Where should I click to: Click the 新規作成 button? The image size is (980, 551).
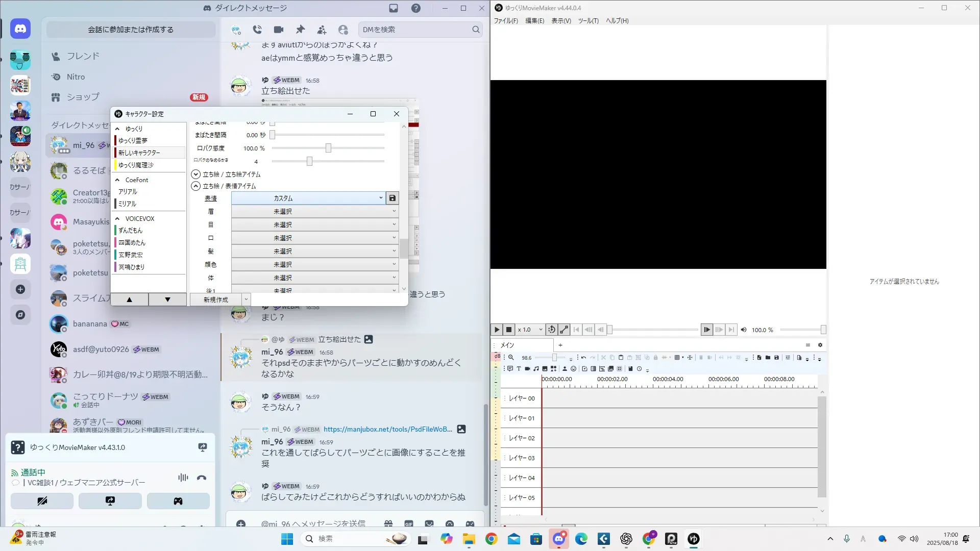coord(215,299)
